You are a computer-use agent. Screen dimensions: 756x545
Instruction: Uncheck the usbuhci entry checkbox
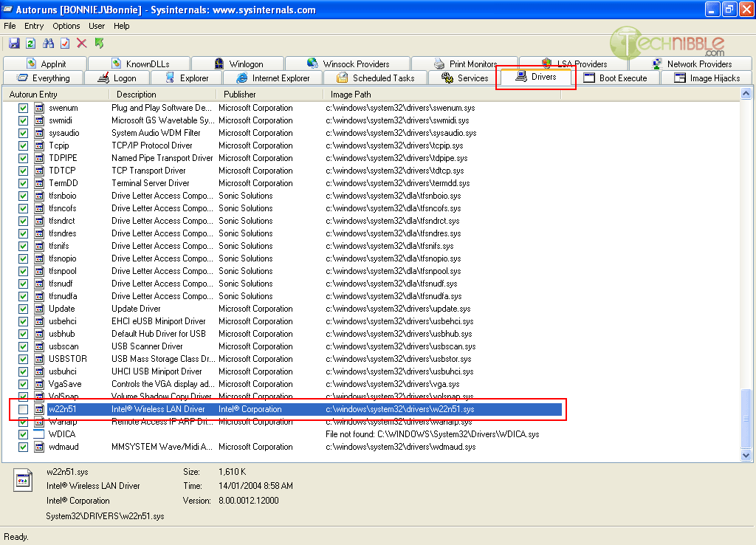coord(23,371)
